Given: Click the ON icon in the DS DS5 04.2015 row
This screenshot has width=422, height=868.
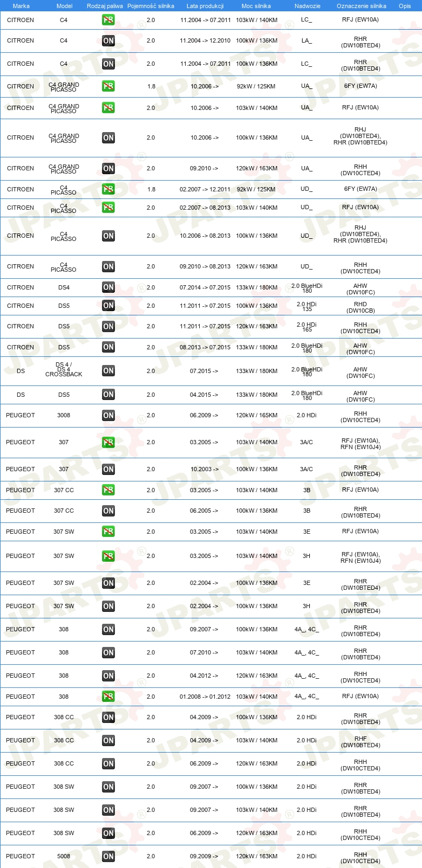Looking at the screenshot, I should tap(108, 395).
